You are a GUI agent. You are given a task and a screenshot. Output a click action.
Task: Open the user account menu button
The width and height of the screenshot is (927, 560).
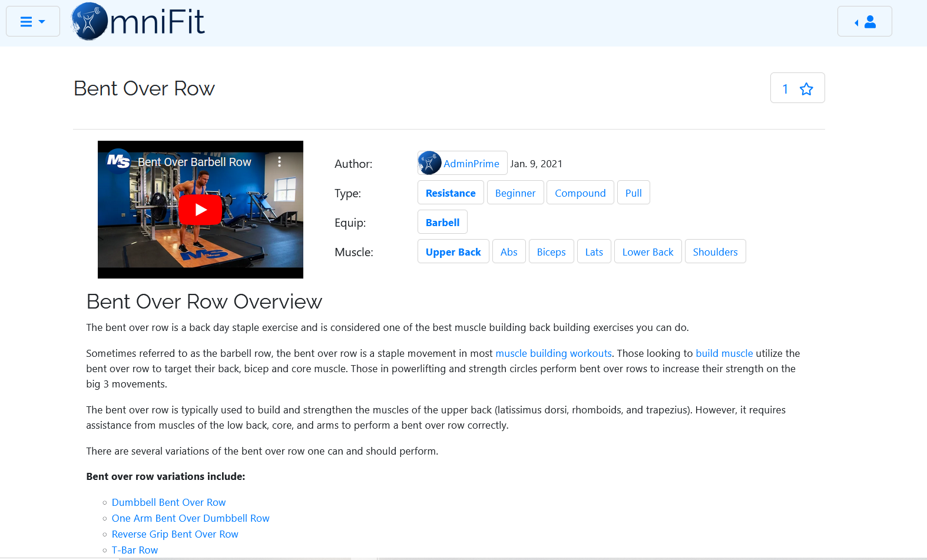pos(865,22)
